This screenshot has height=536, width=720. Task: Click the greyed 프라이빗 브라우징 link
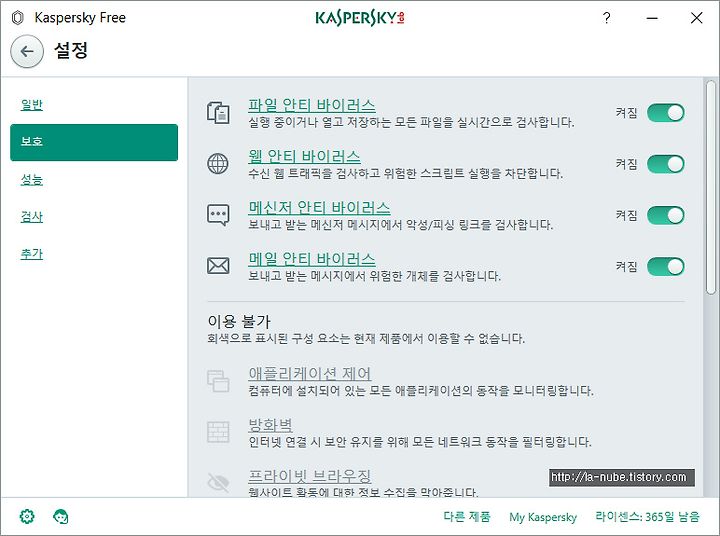[x=310, y=476]
